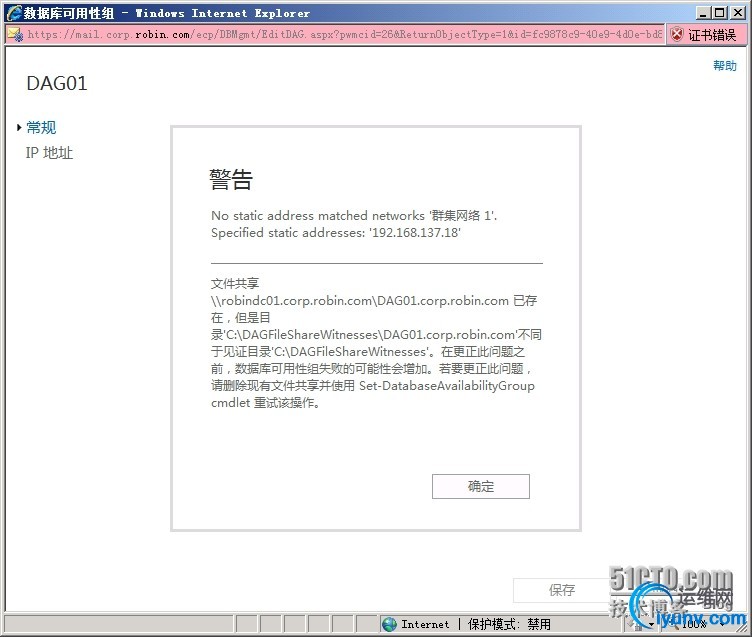The height and width of the screenshot is (637, 752).
Task: Select the 常规 tab
Action: 41,128
